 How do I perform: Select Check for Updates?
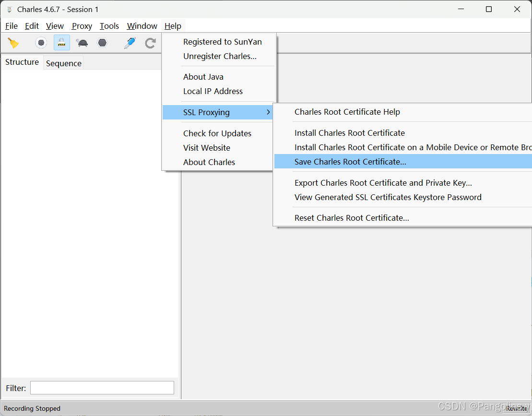tap(217, 134)
